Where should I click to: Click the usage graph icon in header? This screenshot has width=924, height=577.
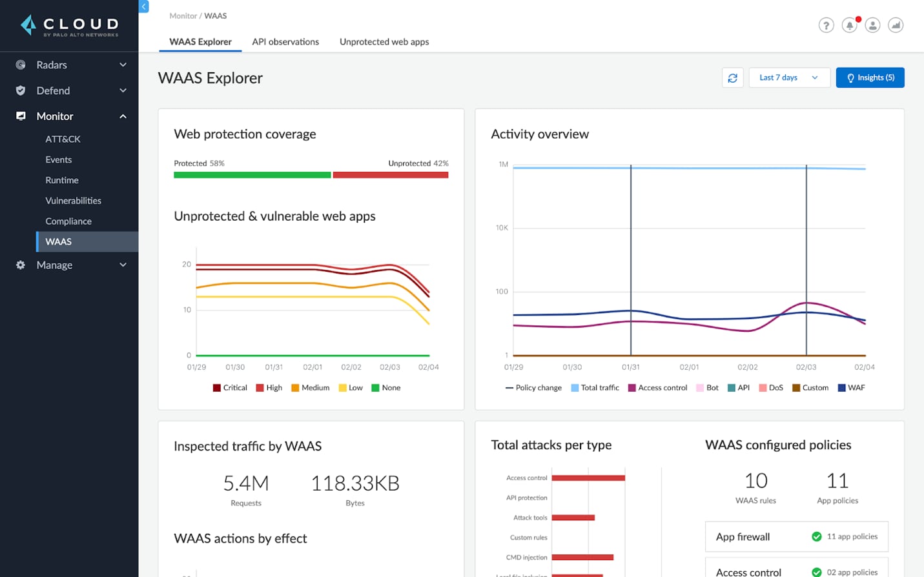[896, 25]
